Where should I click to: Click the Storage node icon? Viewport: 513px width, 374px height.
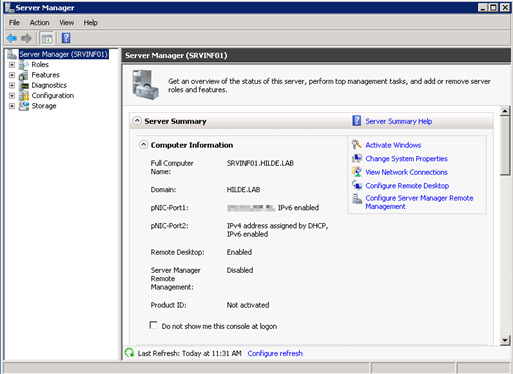pos(24,106)
